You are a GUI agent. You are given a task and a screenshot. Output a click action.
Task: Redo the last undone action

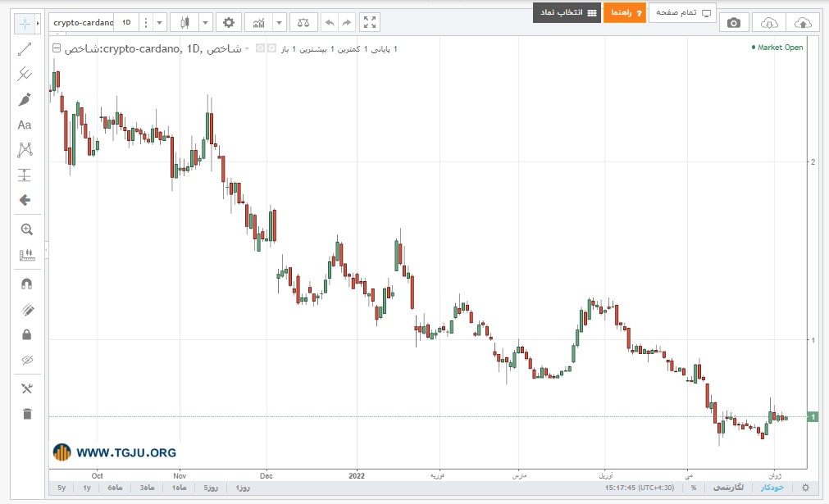pos(347,23)
